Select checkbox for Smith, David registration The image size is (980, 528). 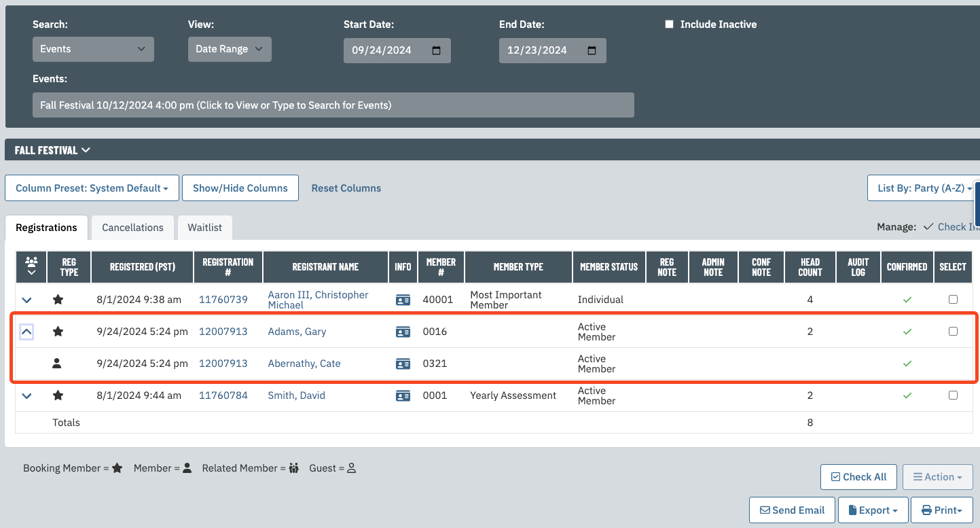tap(953, 395)
